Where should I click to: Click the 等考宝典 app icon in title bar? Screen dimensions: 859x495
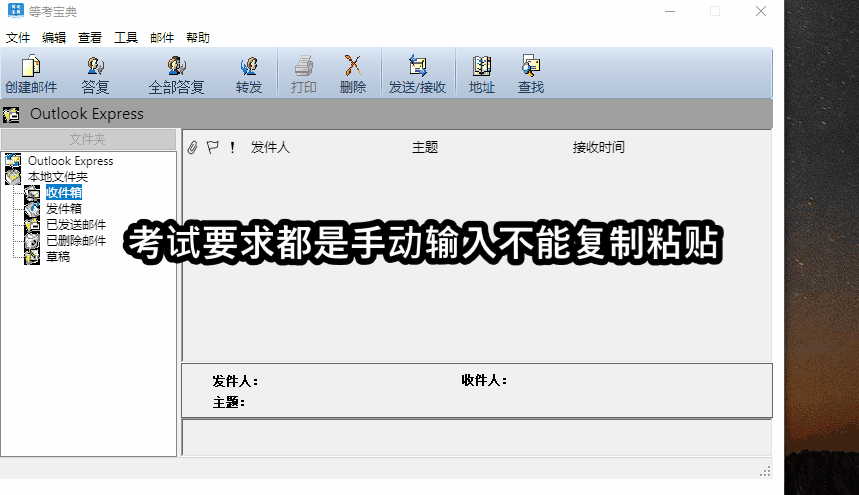point(16,10)
